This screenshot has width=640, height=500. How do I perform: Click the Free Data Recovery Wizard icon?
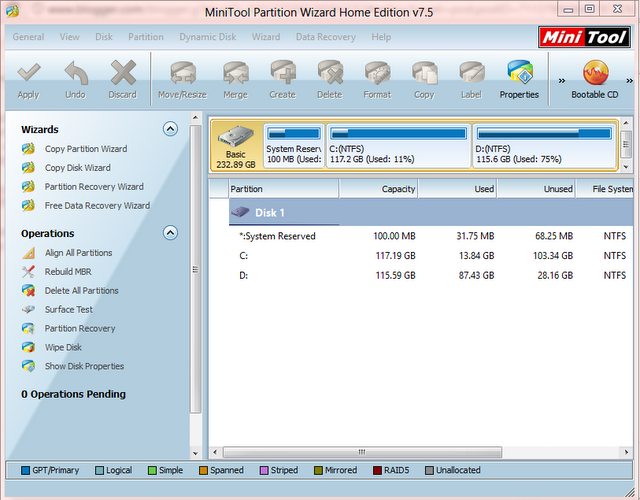click(28, 205)
